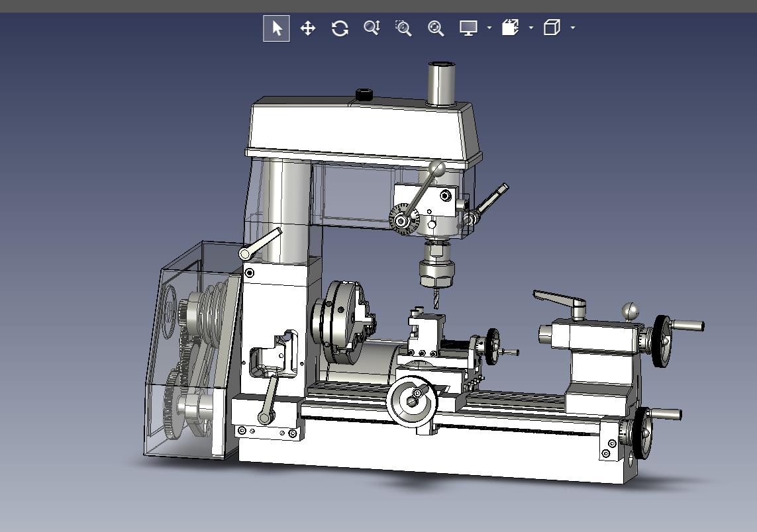This screenshot has height=532, width=757.
Task: Pick the Zoom in/out magnifier tool
Action: [372, 28]
